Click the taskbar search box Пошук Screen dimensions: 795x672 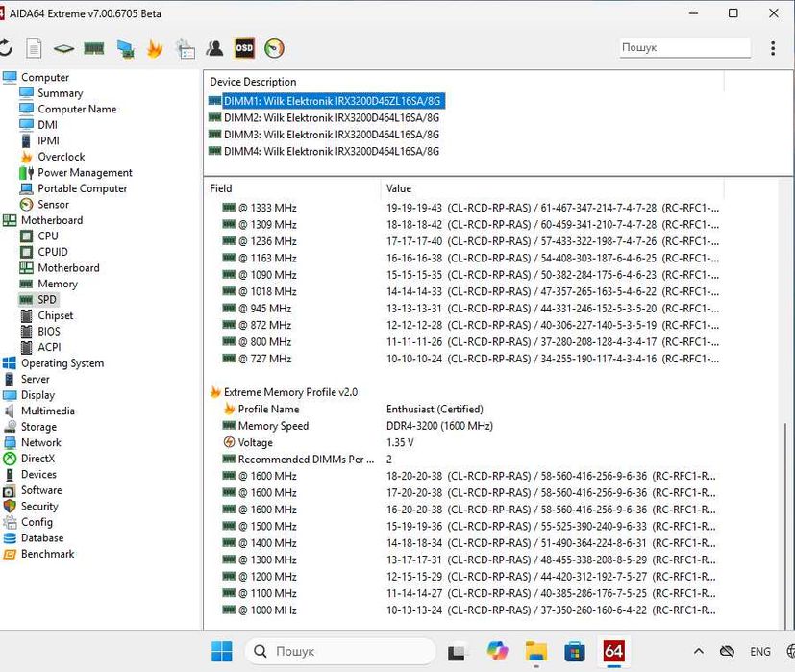tap(340, 651)
